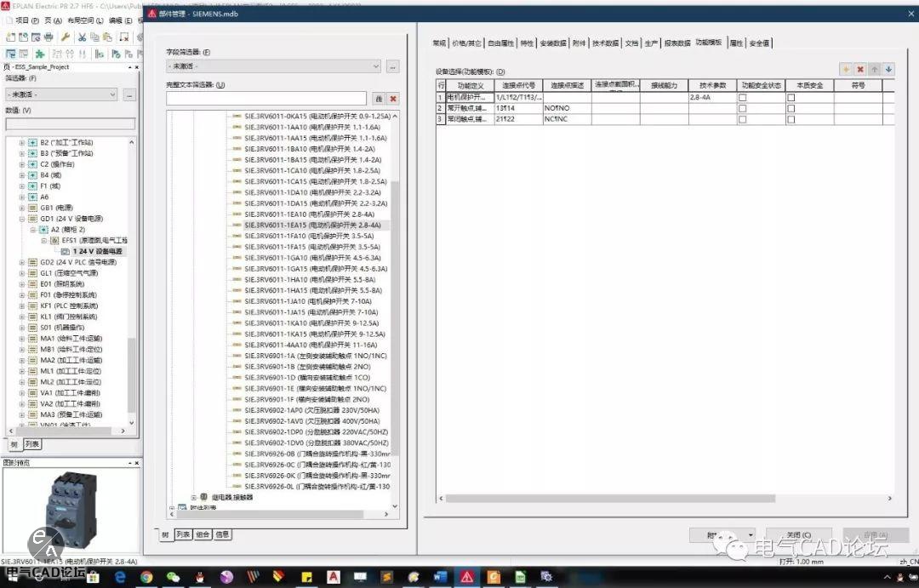Click the red delete-row icon above table
This screenshot has height=588, width=919.
click(860, 69)
